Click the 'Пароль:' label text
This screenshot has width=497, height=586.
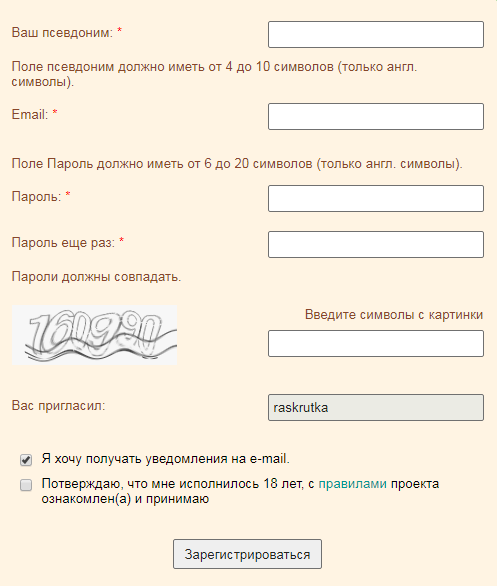(36, 196)
